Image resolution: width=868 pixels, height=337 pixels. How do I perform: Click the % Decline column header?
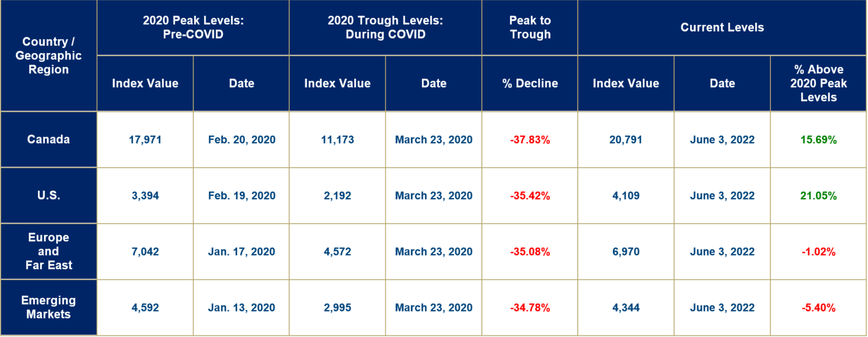[530, 84]
